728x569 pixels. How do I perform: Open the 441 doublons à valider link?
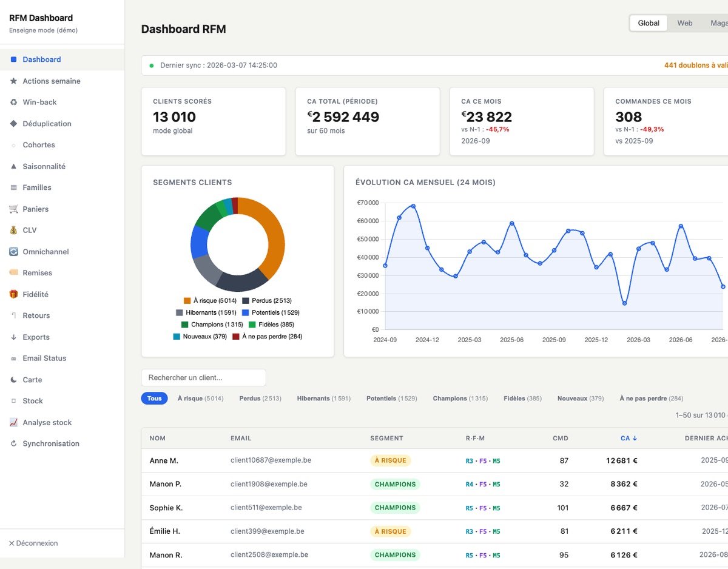click(696, 65)
